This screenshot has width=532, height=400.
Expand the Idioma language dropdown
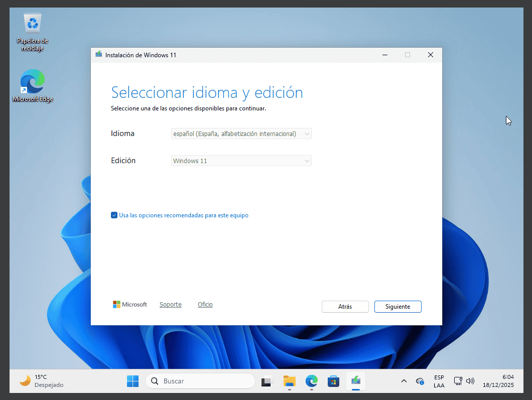click(241, 134)
